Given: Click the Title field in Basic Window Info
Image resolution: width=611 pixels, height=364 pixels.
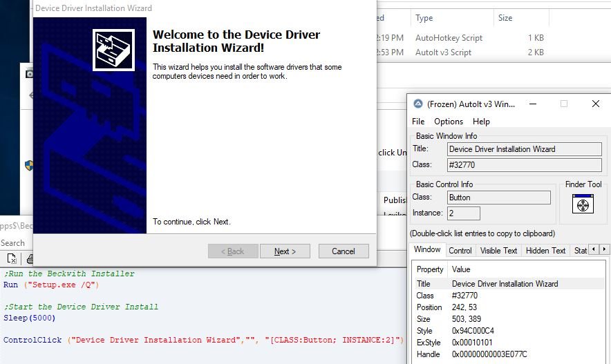Looking at the screenshot, I should point(524,149).
